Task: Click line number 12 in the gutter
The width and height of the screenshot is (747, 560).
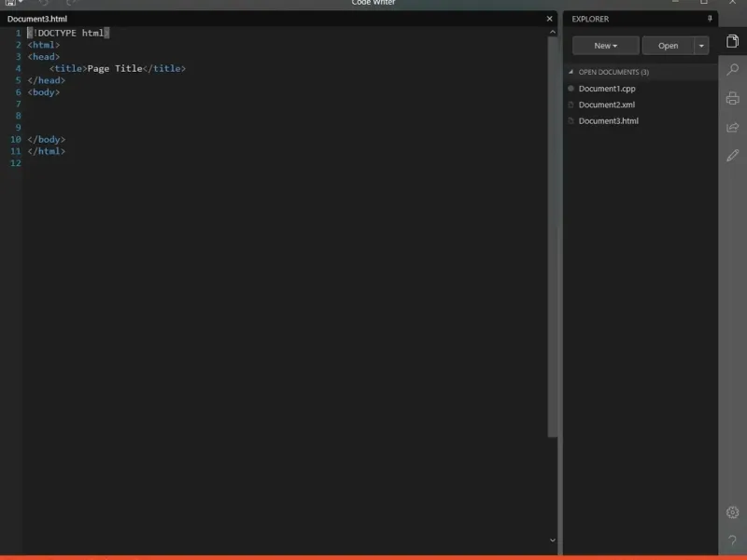Action: [16, 162]
